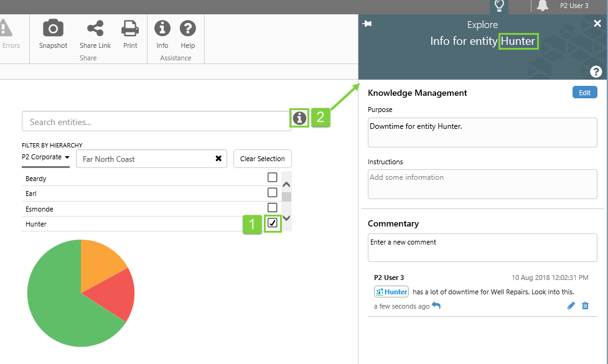This screenshot has height=364, width=608.
Task: Enable the Earl entity checkbox
Action: click(x=272, y=192)
